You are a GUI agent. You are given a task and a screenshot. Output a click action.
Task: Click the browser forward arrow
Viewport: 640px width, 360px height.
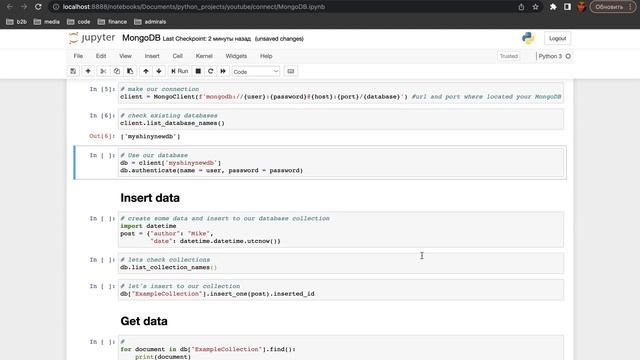point(24,7)
